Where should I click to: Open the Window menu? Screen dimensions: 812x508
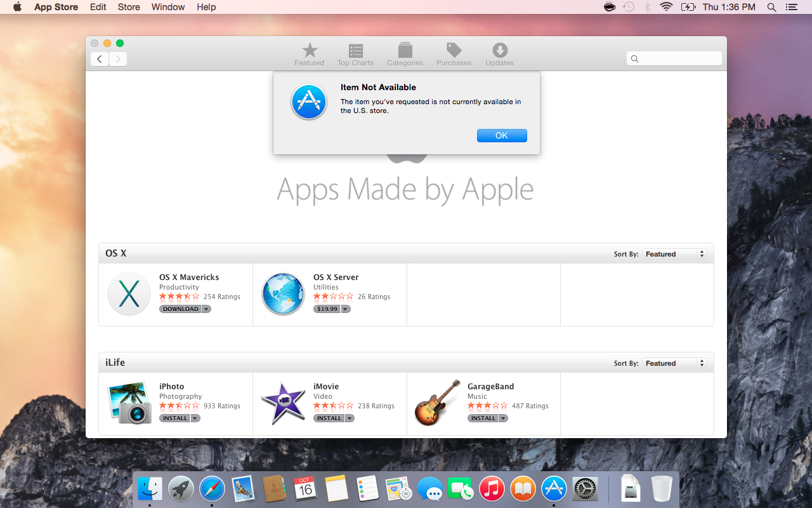(x=168, y=7)
